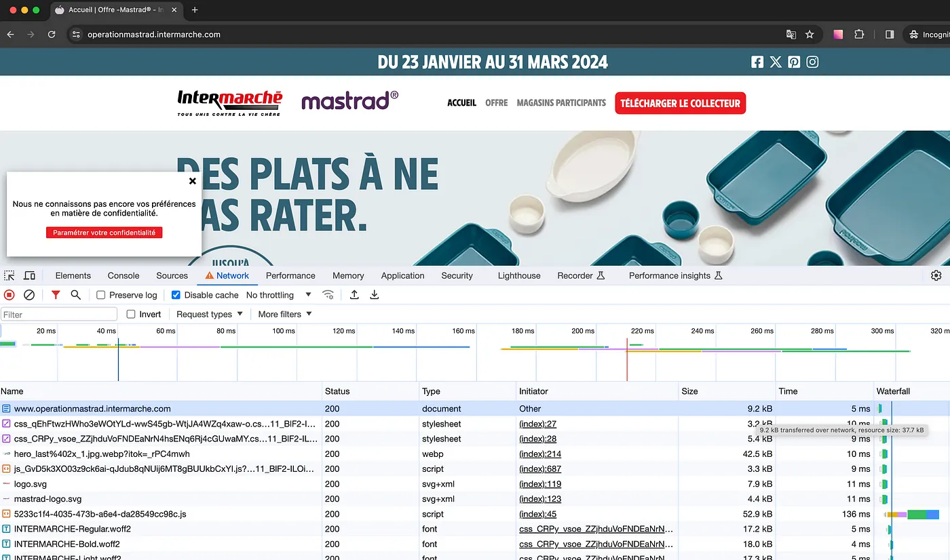950x560 pixels.
Task: Open a new browser tab
Action: click(x=195, y=10)
